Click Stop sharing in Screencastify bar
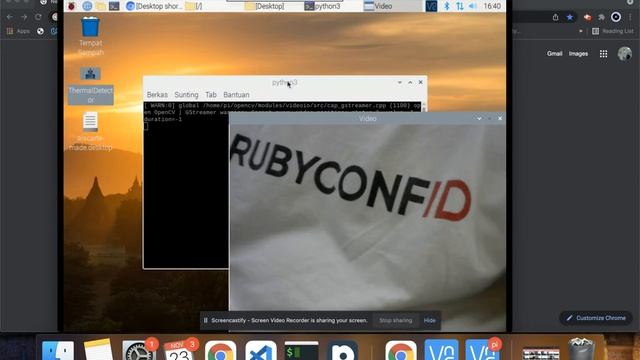640x360 pixels. click(396, 320)
